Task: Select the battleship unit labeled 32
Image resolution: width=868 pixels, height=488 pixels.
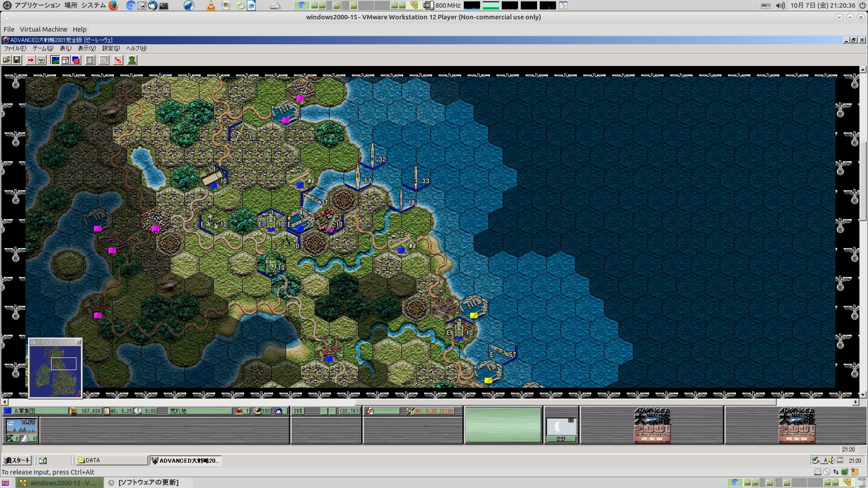Action: click(x=373, y=156)
